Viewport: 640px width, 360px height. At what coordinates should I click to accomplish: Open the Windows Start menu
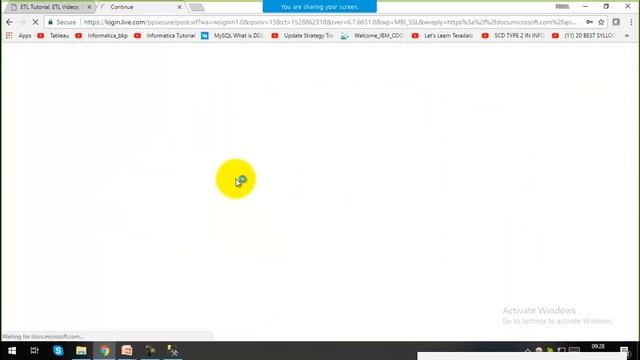pos(12,351)
